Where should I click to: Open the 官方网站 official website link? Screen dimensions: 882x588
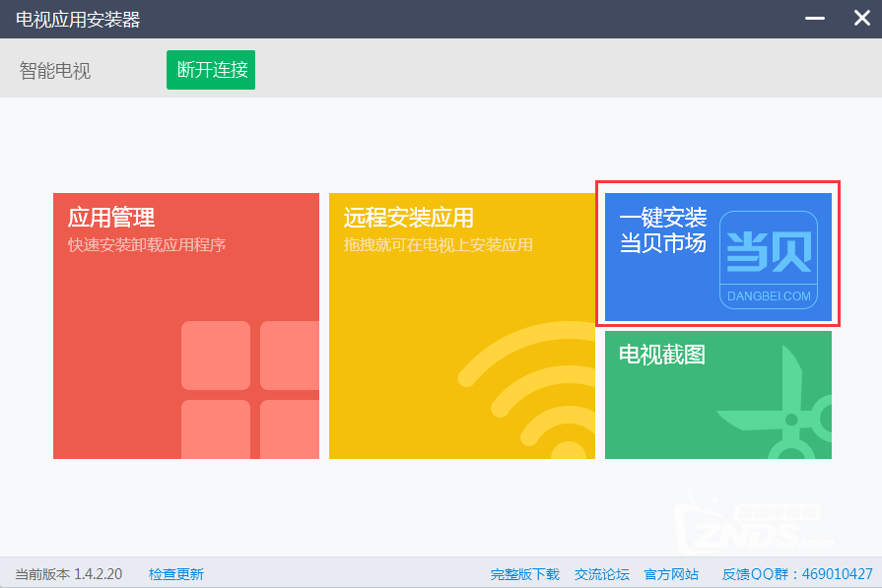pyautogui.click(x=671, y=574)
